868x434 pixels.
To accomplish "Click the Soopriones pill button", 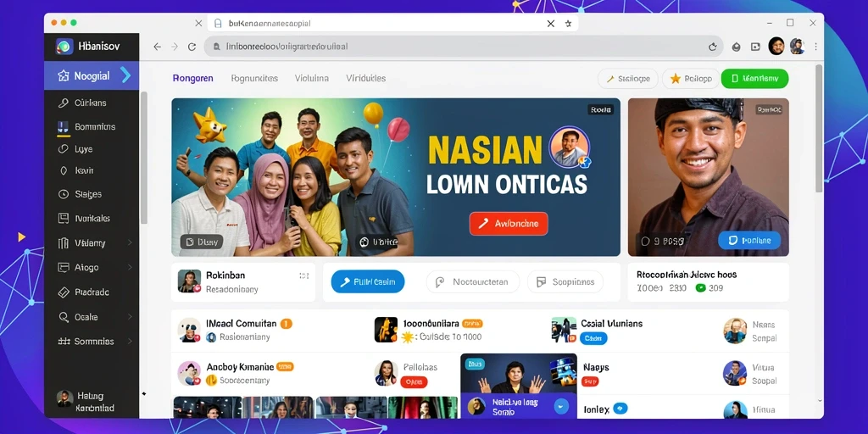I will 565,281.
